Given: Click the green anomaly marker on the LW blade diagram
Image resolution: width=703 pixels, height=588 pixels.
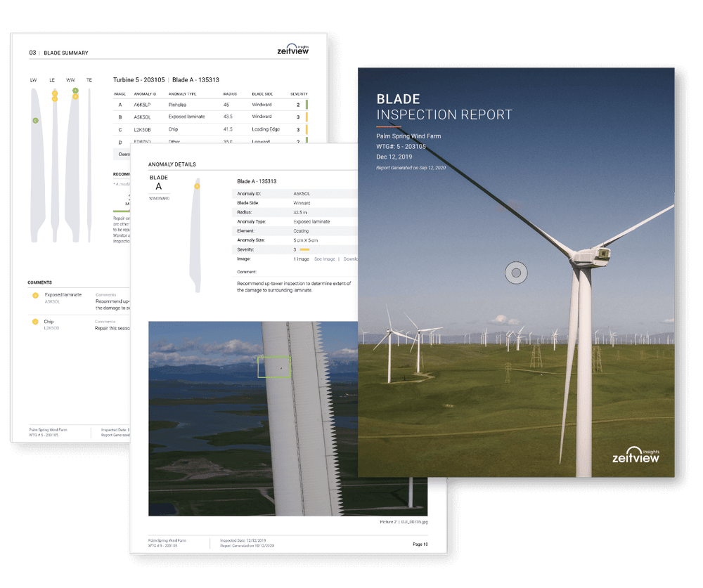Looking at the screenshot, I should point(34,122).
